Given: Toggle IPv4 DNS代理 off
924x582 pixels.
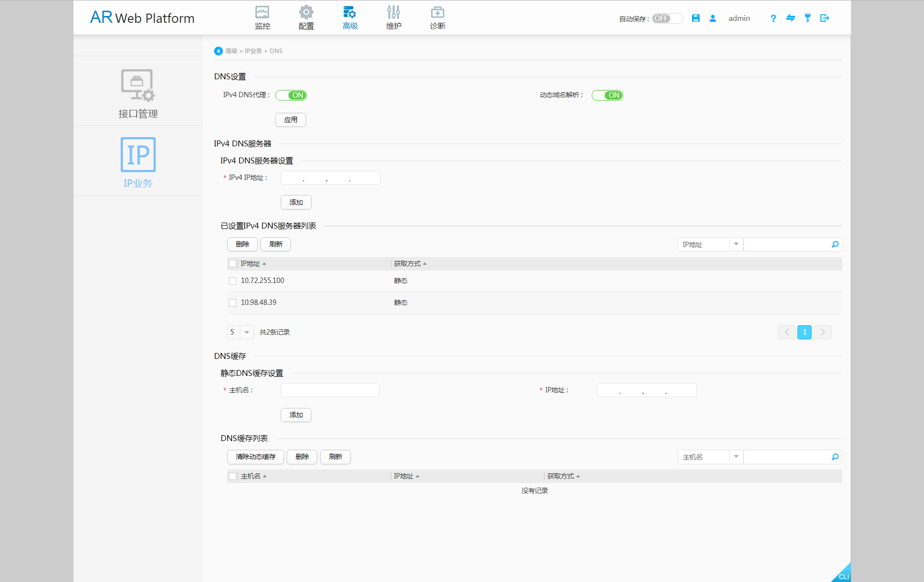Looking at the screenshot, I should coord(291,95).
